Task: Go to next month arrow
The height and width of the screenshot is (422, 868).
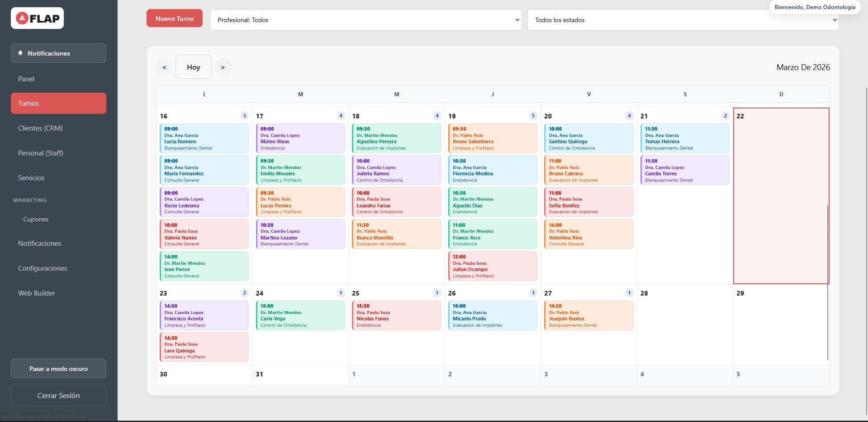Action: coord(223,67)
